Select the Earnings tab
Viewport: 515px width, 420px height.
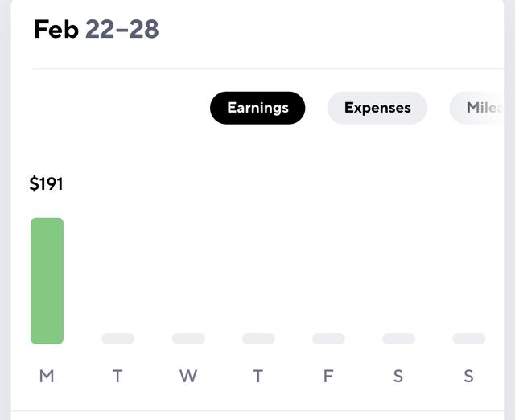pyautogui.click(x=257, y=108)
